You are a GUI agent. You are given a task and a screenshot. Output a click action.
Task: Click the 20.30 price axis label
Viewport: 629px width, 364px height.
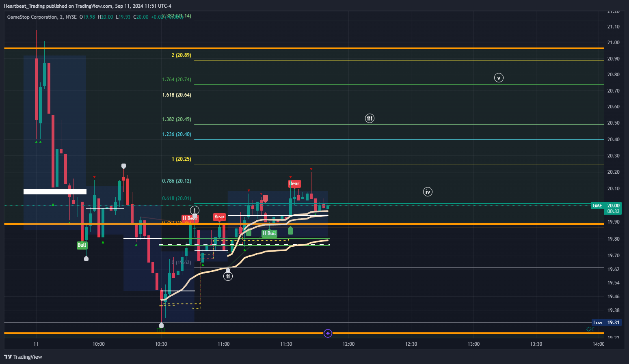tap(613, 156)
